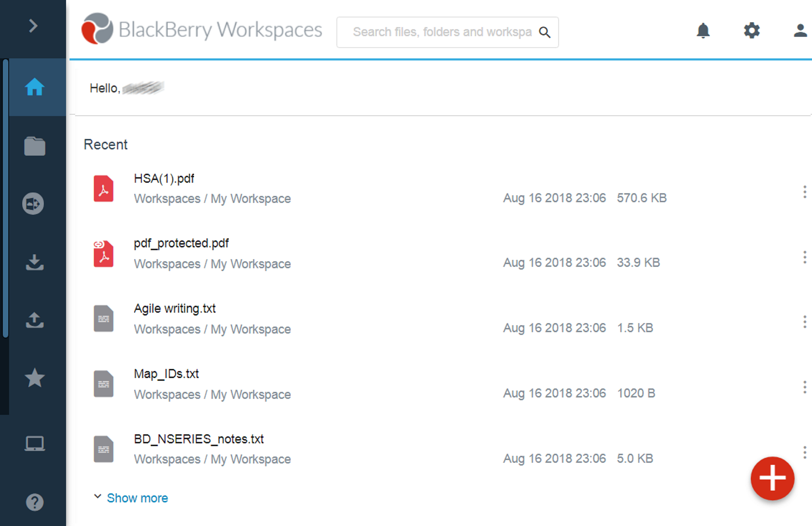The height and width of the screenshot is (526, 812).
Task: Open more options for pdf_protected.pdf
Action: tap(805, 257)
